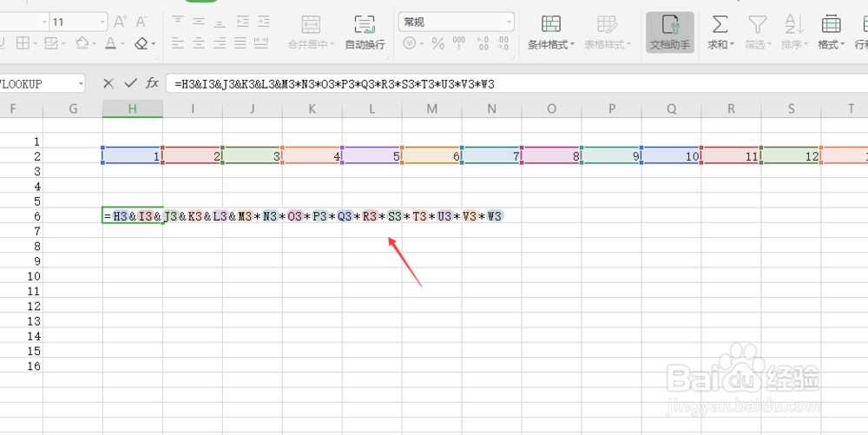Align text to the right
This screenshot has height=435, width=868.
[x=220, y=43]
